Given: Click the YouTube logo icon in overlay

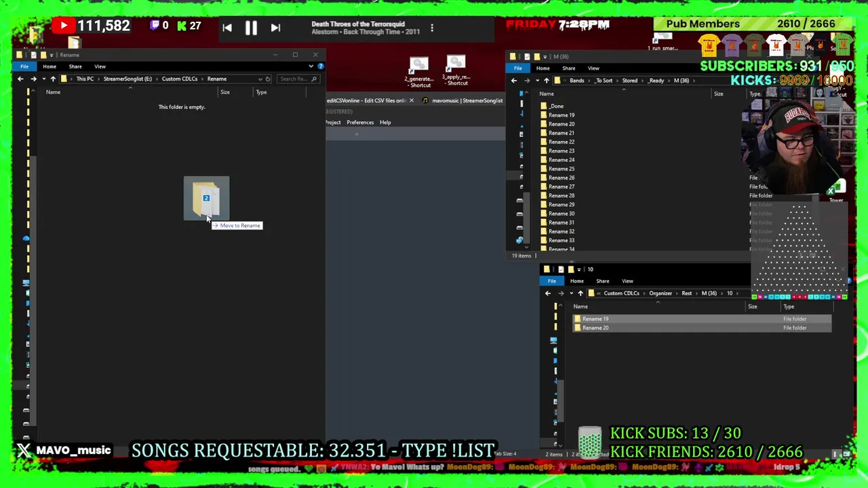Looking at the screenshot, I should [64, 26].
